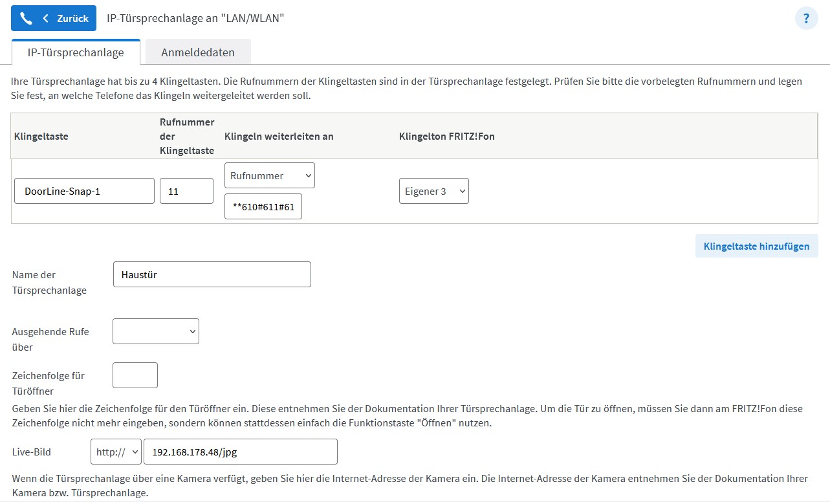Focus the Zeichenfolge für Türöffner field
830x504 pixels.
click(135, 375)
